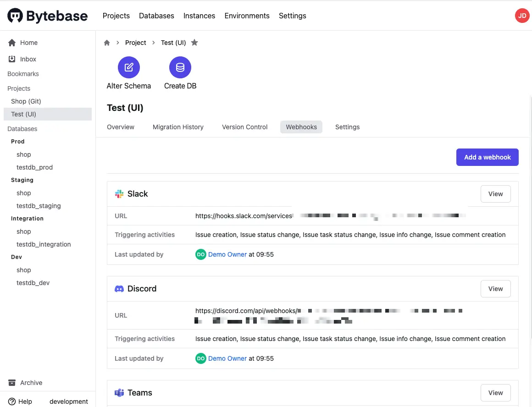The width and height of the screenshot is (532, 407).
Task: Click the Create DB label
Action: coord(180,86)
